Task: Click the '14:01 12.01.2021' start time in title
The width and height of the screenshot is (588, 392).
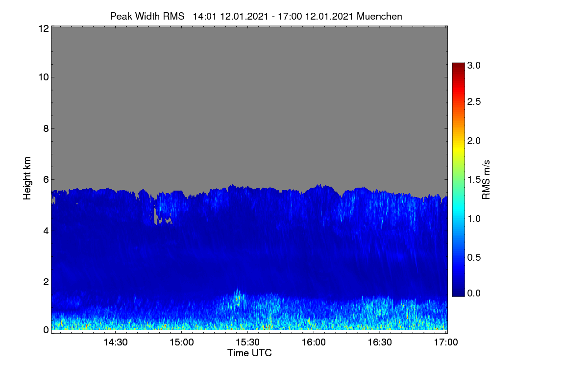Action: coord(231,16)
